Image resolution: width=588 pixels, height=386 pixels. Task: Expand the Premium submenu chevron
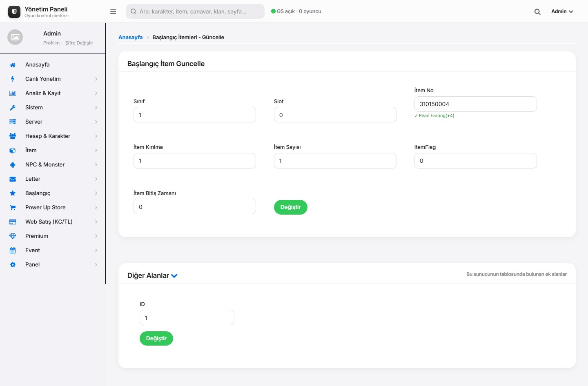96,236
